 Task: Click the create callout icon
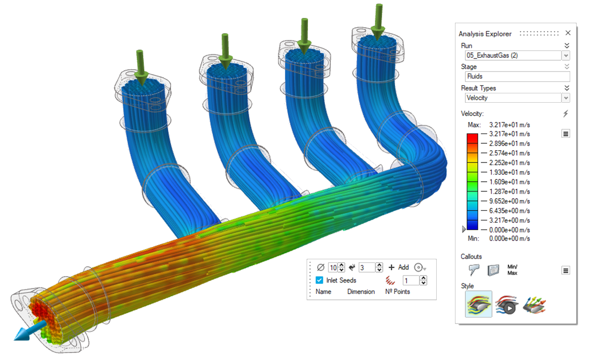pyautogui.click(x=474, y=270)
